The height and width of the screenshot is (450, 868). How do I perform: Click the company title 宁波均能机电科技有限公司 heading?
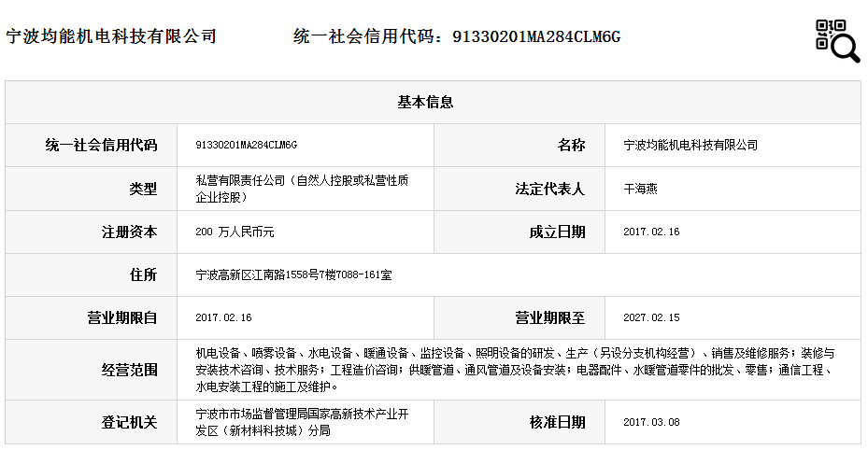pyautogui.click(x=110, y=36)
